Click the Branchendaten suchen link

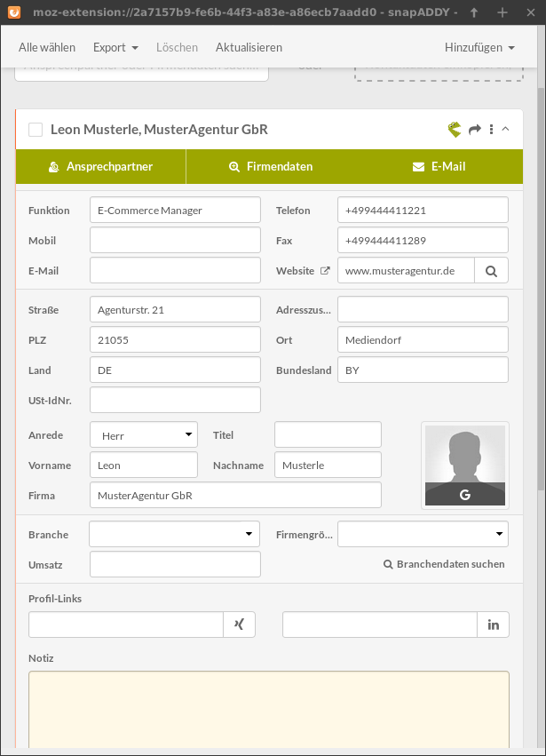[x=444, y=564]
